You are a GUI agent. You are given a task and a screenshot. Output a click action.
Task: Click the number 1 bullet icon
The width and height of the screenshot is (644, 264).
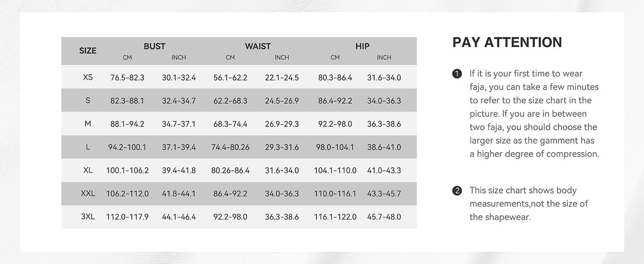point(457,74)
